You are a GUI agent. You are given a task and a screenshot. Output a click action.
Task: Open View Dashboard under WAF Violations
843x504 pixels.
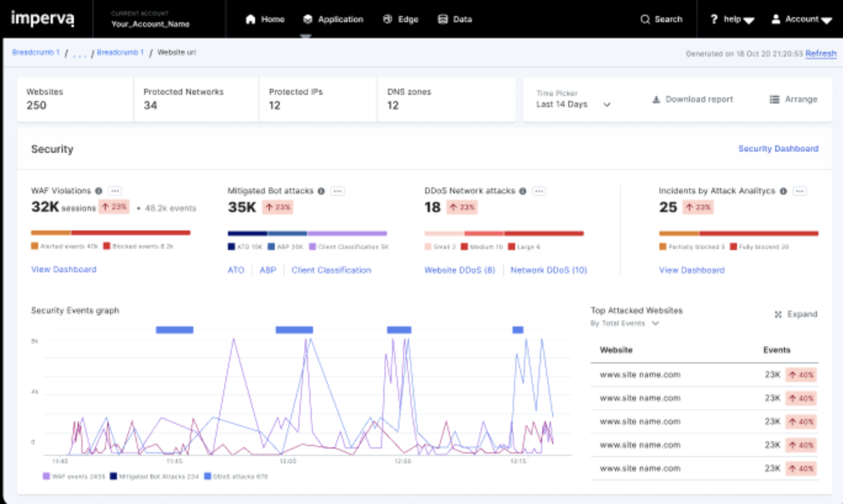[x=63, y=269]
